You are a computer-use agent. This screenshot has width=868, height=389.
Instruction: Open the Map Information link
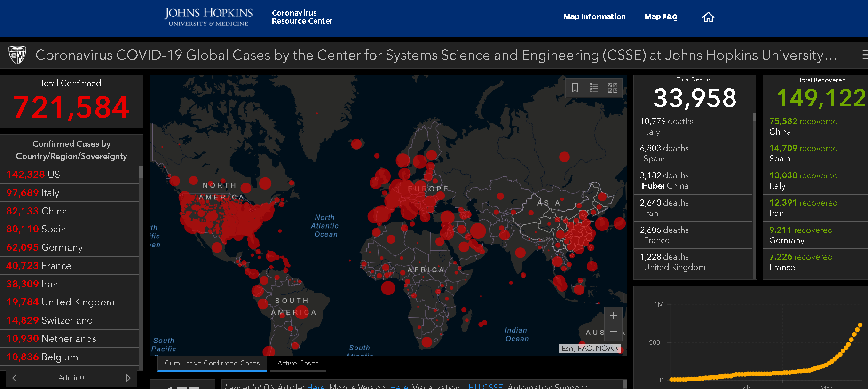pyautogui.click(x=594, y=17)
